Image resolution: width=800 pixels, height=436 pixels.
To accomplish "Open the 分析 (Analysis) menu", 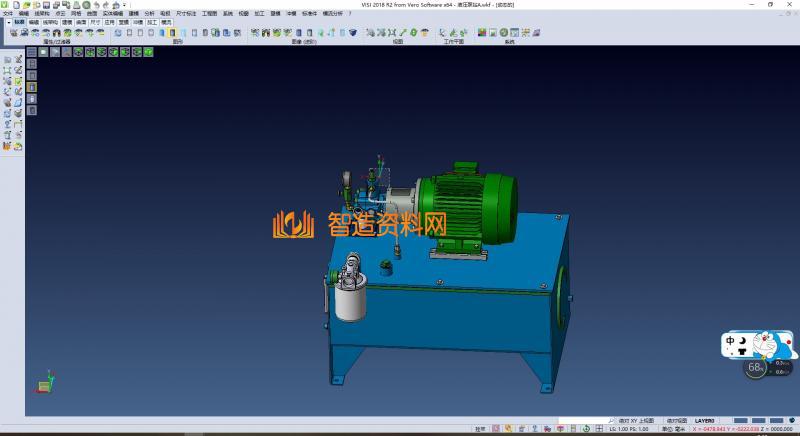I will (x=149, y=14).
